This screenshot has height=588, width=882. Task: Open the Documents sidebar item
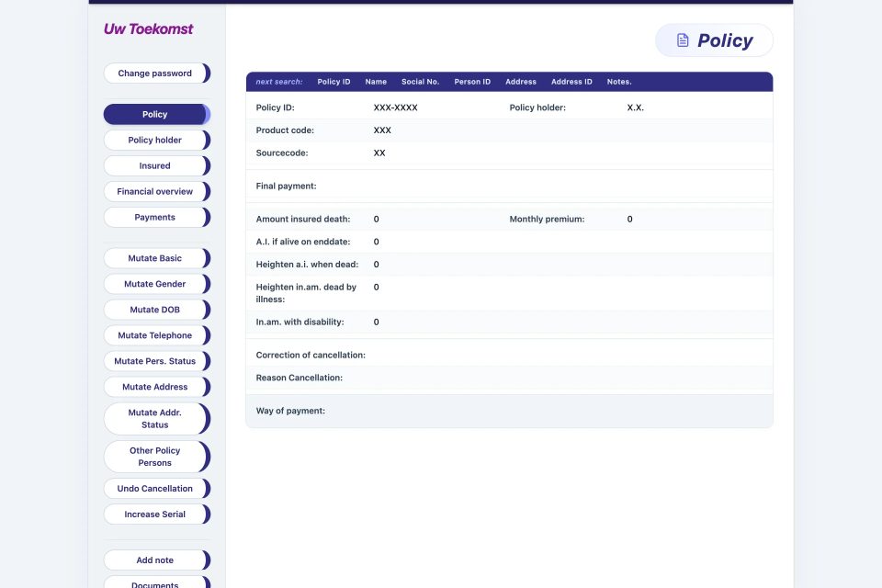(x=156, y=582)
